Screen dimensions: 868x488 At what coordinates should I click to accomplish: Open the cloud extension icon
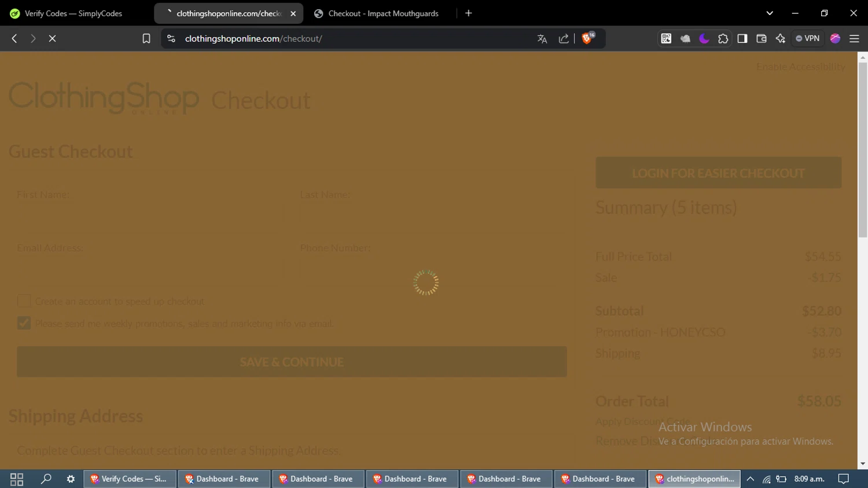(685, 39)
